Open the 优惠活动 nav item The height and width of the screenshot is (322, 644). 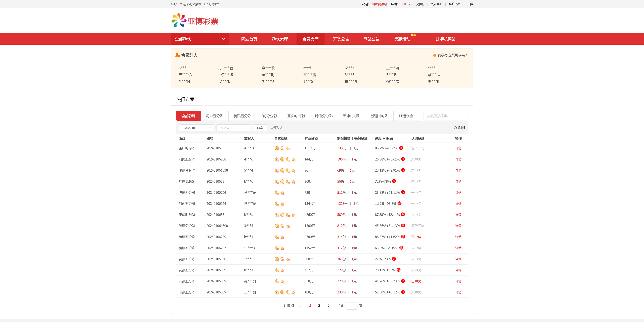click(x=402, y=39)
